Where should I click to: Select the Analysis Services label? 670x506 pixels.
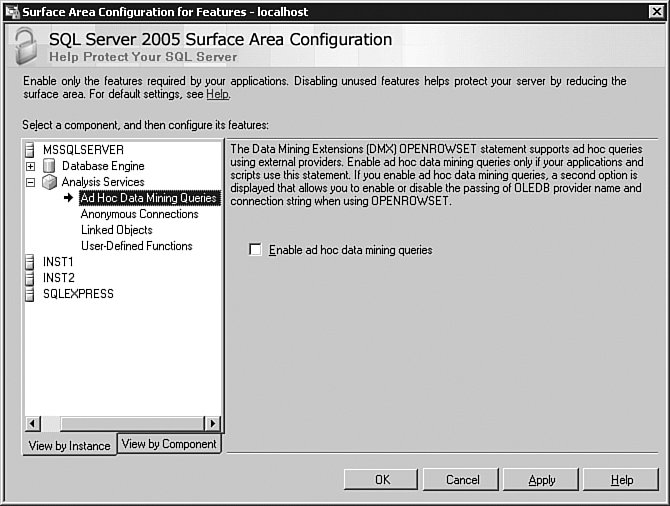103,182
